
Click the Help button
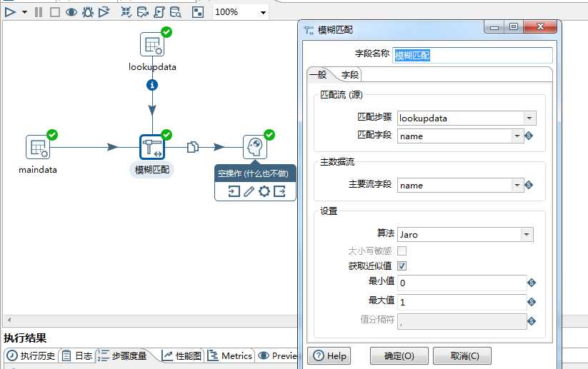[x=329, y=355]
